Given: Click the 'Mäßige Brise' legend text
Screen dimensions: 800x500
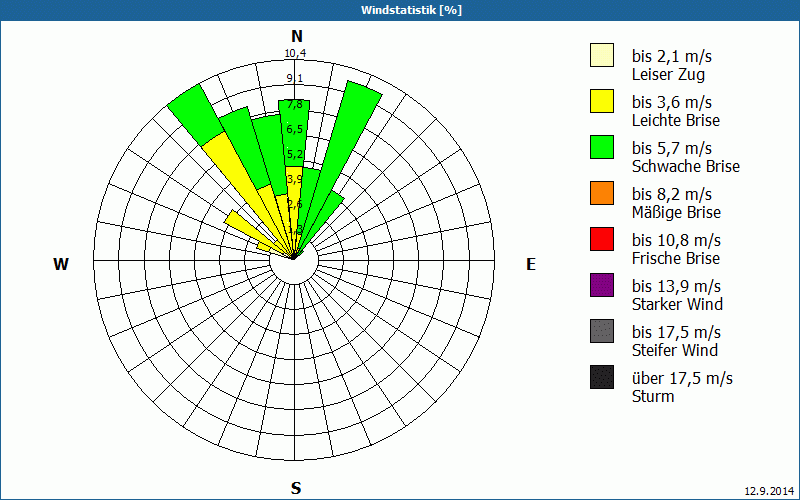Looking at the screenshot, I should pyautogui.click(x=676, y=212).
